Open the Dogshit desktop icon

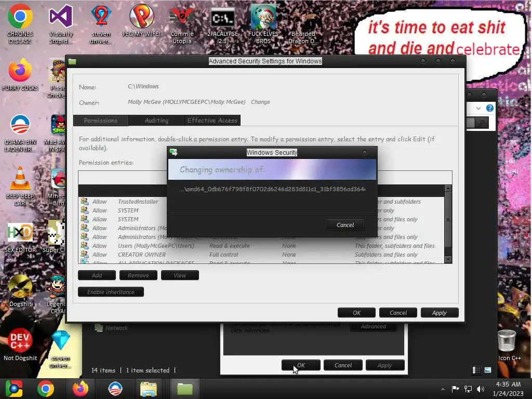pos(20,291)
